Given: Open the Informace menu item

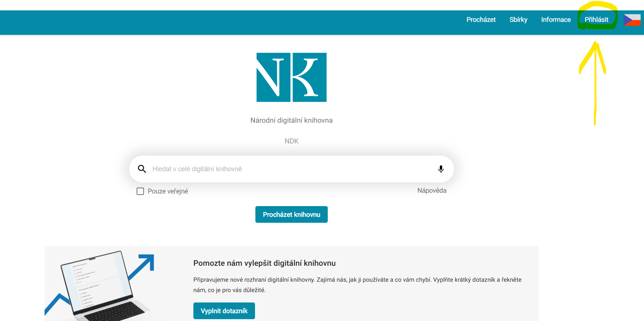Looking at the screenshot, I should [556, 20].
